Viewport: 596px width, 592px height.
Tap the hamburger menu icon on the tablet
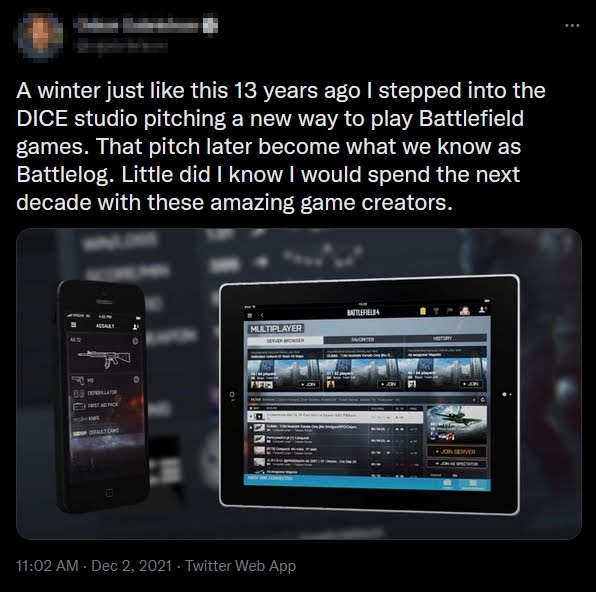tap(250, 315)
